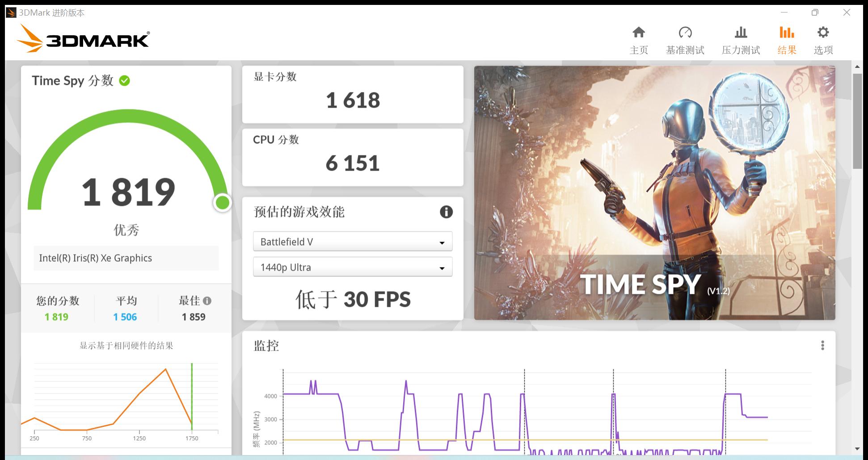Click the best score 1 859
Viewport: 868px width, 460px height.
point(194,317)
